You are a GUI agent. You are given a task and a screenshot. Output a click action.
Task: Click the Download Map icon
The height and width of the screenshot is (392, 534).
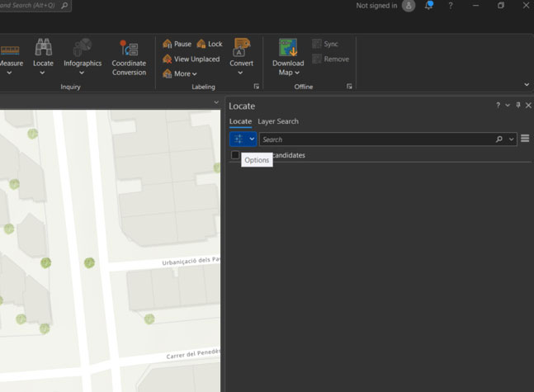pos(288,47)
